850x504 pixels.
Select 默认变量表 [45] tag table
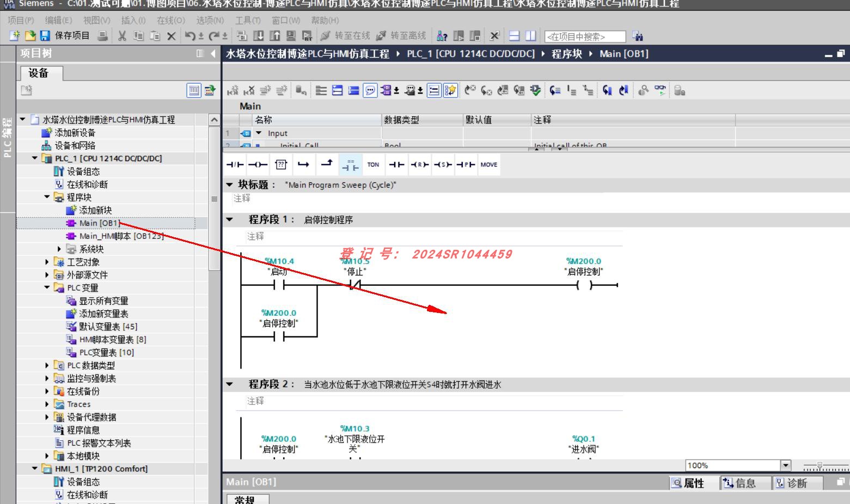click(x=102, y=327)
